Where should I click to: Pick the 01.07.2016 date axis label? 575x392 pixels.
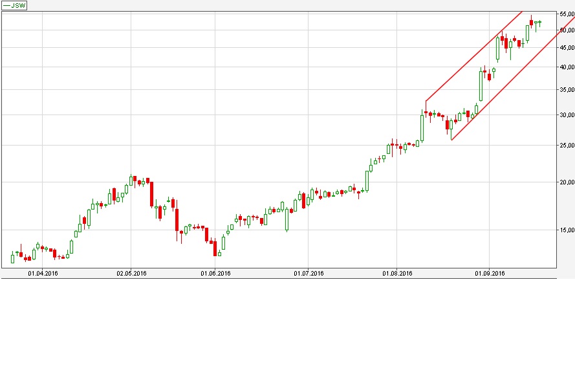pyautogui.click(x=309, y=274)
